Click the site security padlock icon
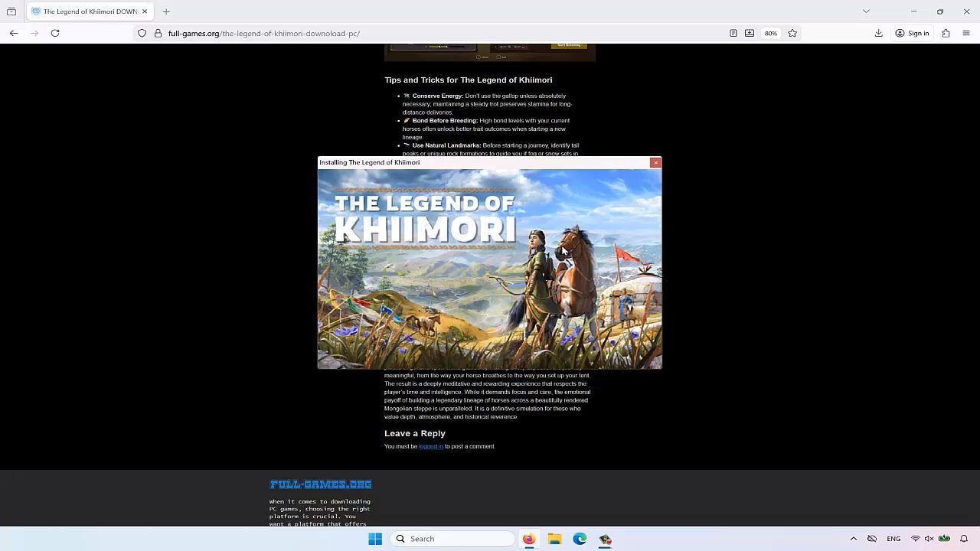980x551 pixels. tap(158, 33)
